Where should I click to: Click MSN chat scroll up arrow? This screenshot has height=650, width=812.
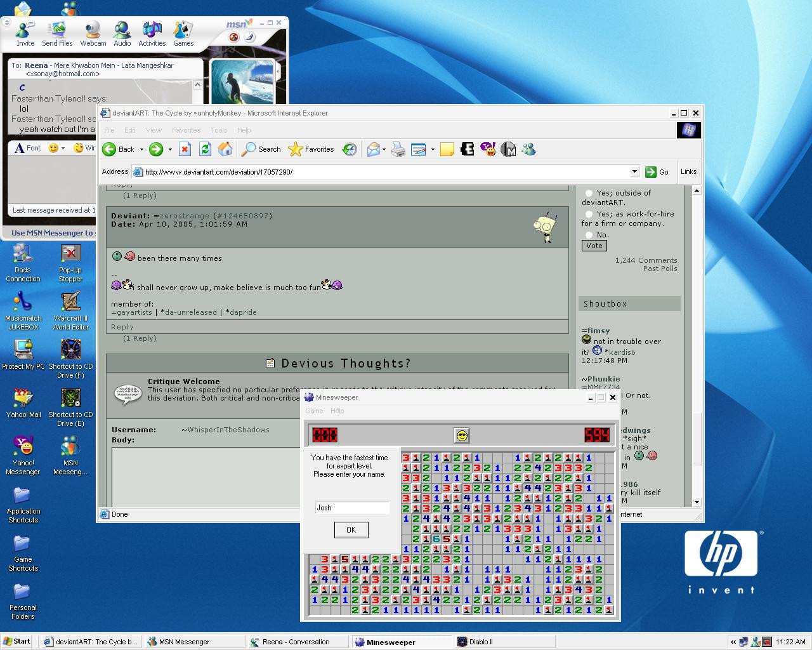197,84
